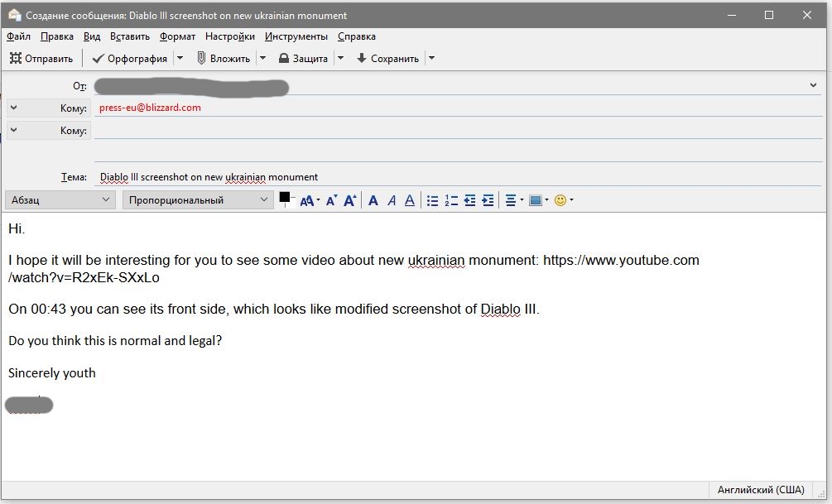Toggle italic formatting
The height and width of the screenshot is (504, 832).
tap(392, 200)
